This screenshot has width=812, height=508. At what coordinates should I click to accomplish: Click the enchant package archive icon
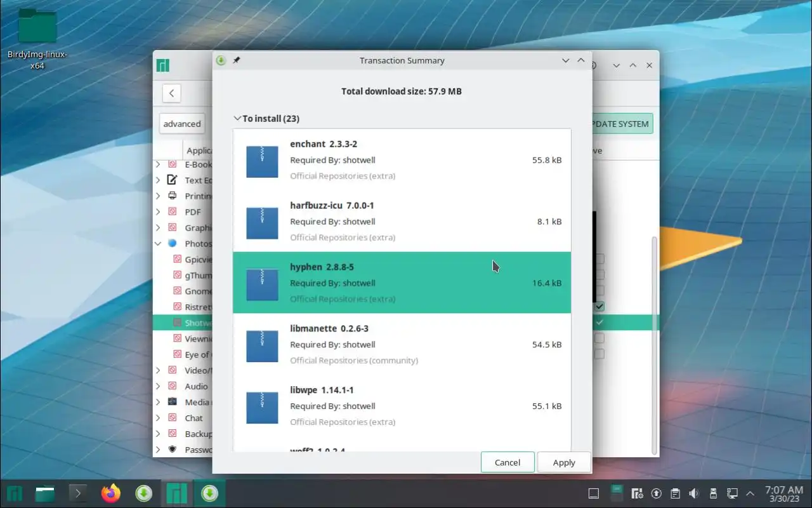262,161
